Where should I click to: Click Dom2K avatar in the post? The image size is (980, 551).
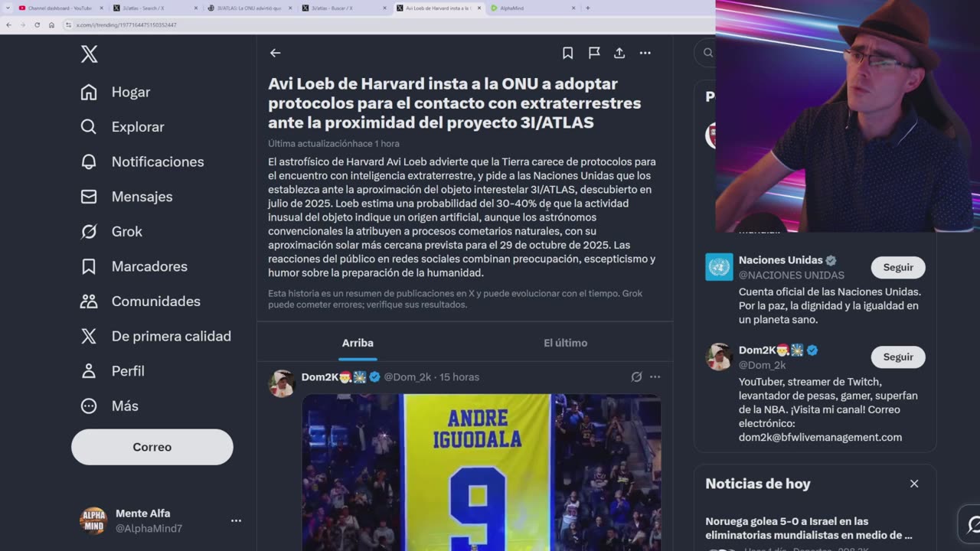tap(282, 383)
